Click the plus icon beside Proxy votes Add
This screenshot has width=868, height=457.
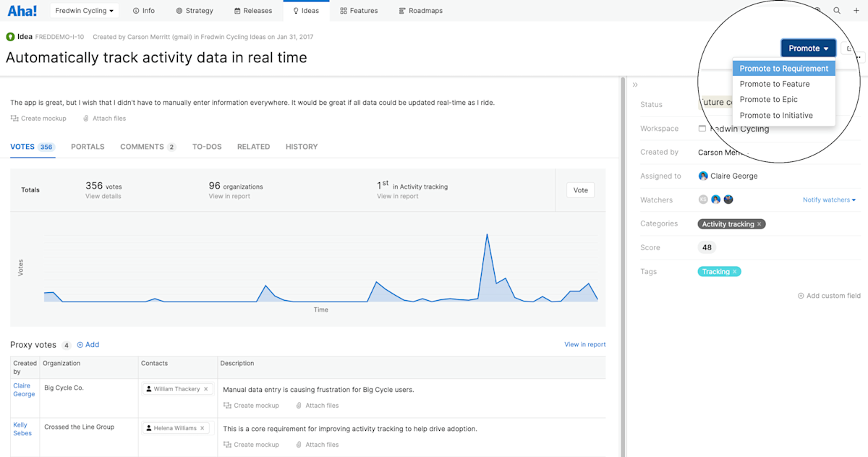(80, 345)
